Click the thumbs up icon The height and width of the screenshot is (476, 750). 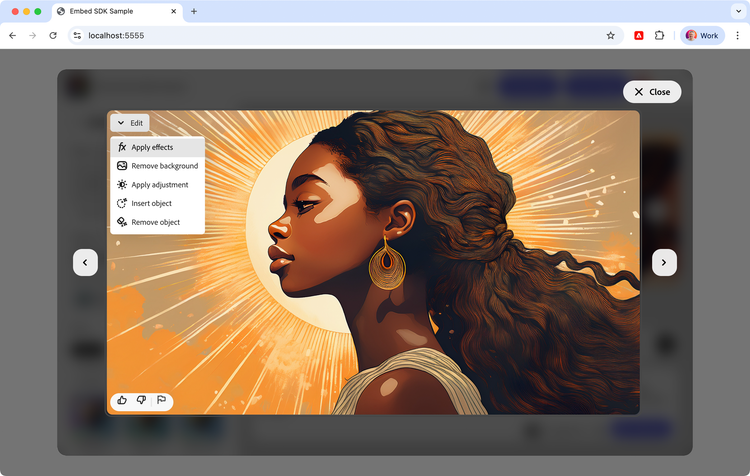(122, 400)
